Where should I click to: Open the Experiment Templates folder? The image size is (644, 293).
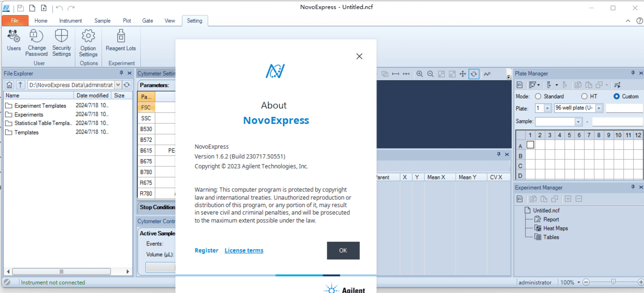[x=40, y=106]
